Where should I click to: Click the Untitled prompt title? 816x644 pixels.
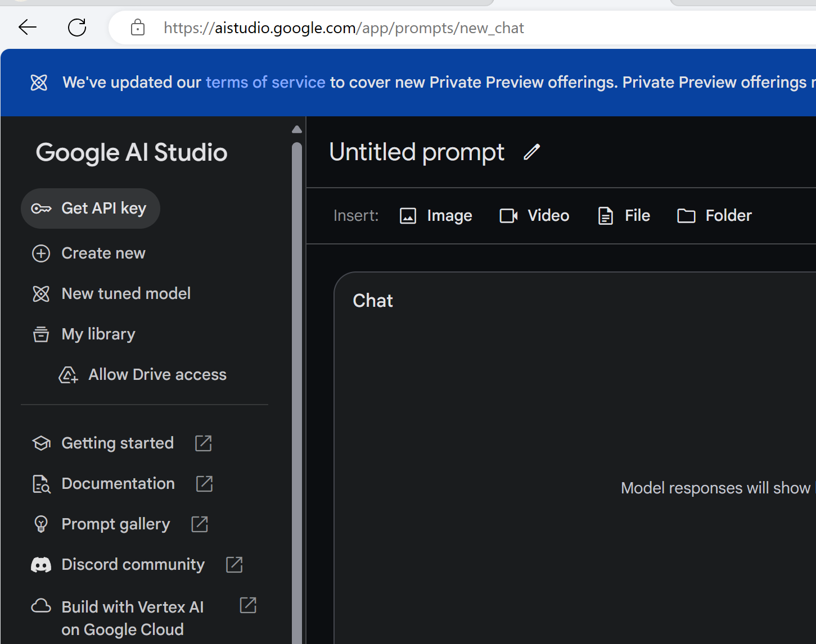[x=417, y=152]
